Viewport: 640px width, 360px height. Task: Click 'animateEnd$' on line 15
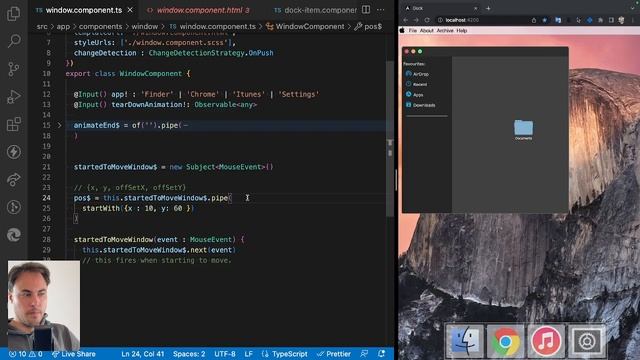tap(97, 125)
